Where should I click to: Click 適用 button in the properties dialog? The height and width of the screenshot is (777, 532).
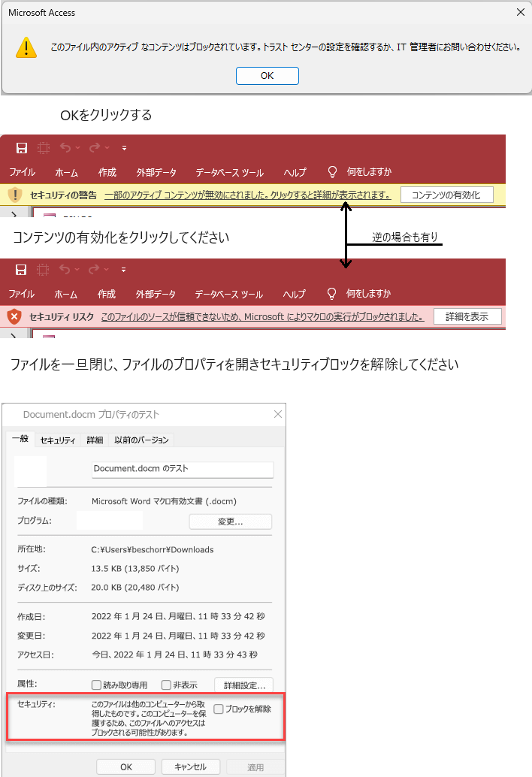pos(255,767)
